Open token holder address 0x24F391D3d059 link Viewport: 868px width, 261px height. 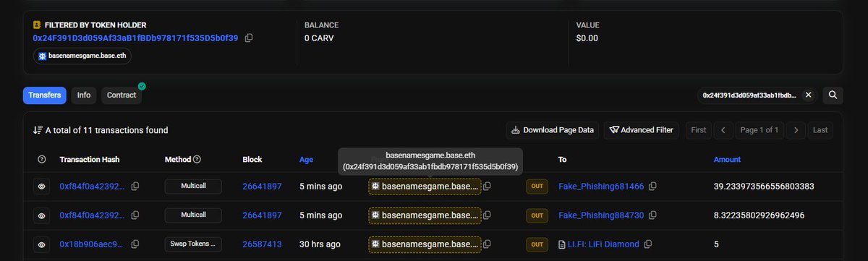pos(135,38)
